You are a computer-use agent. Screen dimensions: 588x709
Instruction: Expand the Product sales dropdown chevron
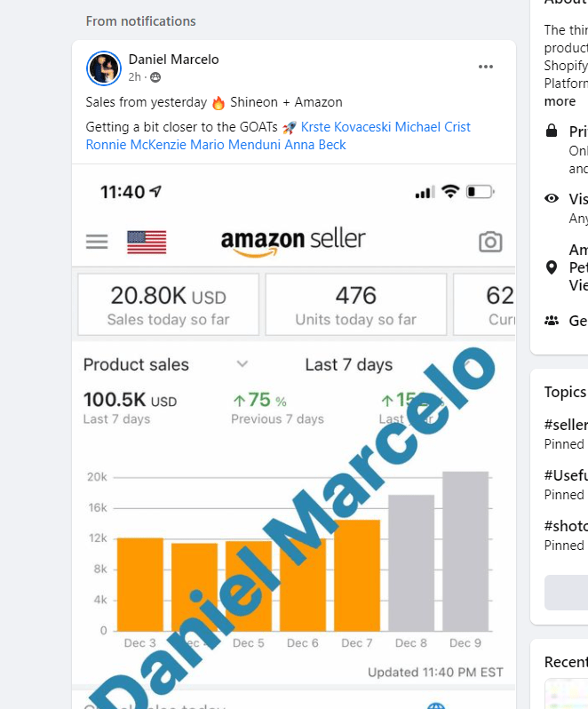(242, 363)
